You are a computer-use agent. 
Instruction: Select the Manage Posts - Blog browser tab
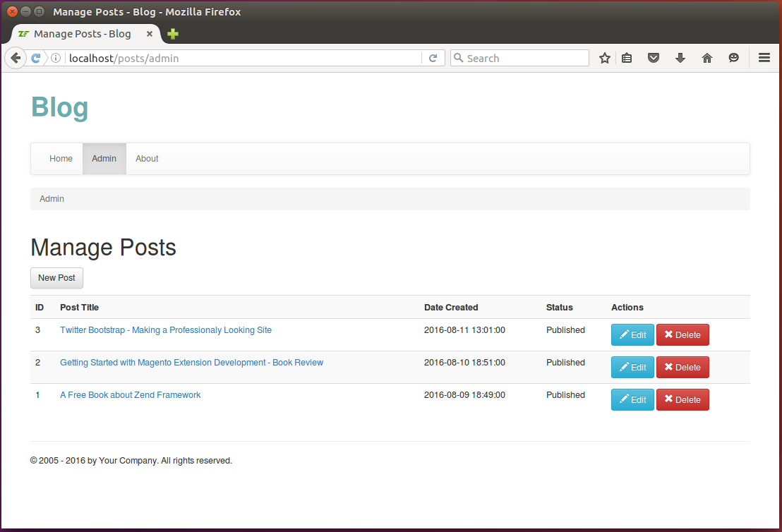click(86, 34)
